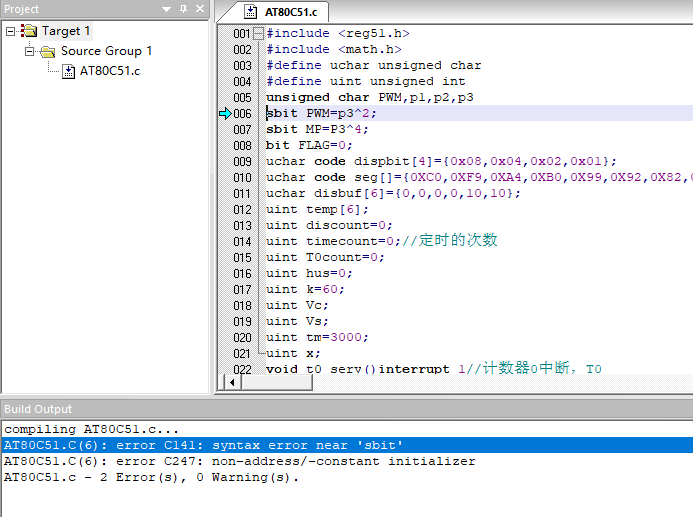Click the AT80C51.c file icon in tree
The height and width of the screenshot is (517, 693).
pos(68,71)
